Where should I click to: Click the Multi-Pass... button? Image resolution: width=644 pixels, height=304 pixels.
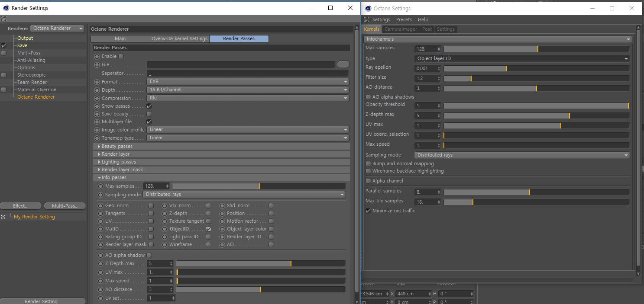(x=65, y=206)
